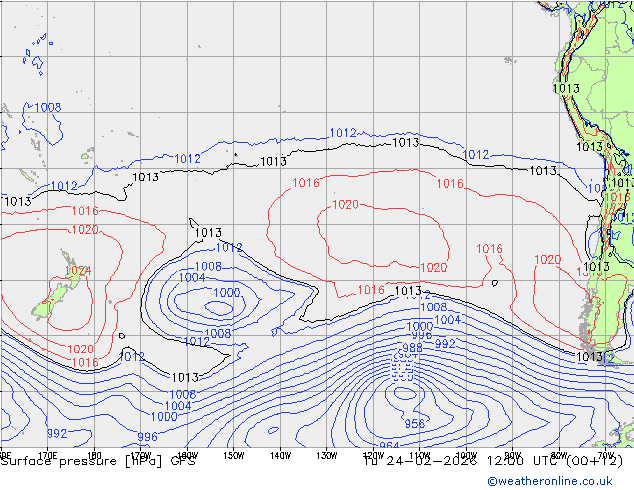Click the red 1024 label over New Zealand
Viewport: 634px width, 490px height.
[78, 270]
